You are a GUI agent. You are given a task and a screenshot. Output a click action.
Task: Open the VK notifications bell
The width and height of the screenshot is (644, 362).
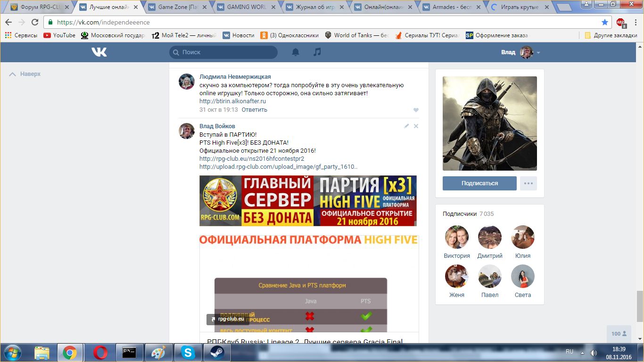point(296,52)
